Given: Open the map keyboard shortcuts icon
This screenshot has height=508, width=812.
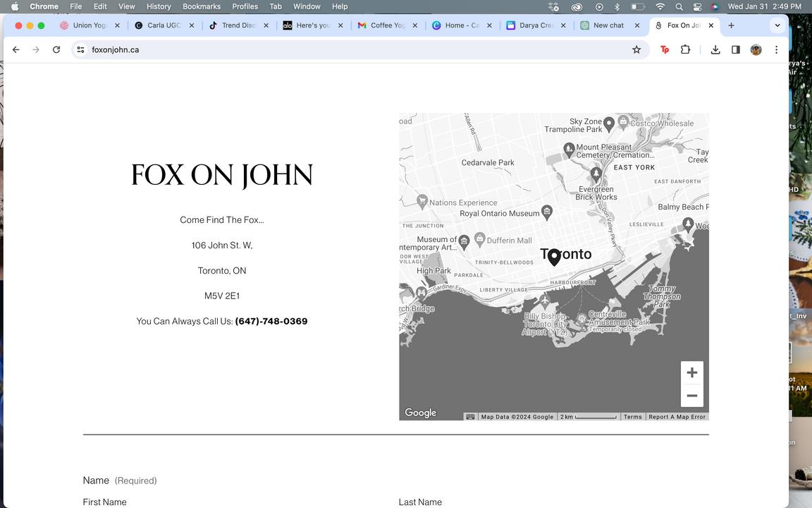Looking at the screenshot, I should click(x=470, y=417).
